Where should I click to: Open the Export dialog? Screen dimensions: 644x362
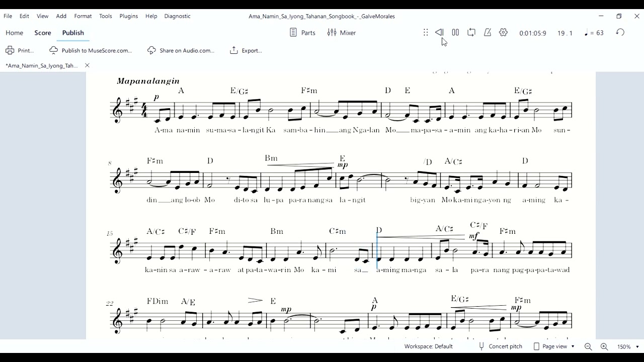246,50
